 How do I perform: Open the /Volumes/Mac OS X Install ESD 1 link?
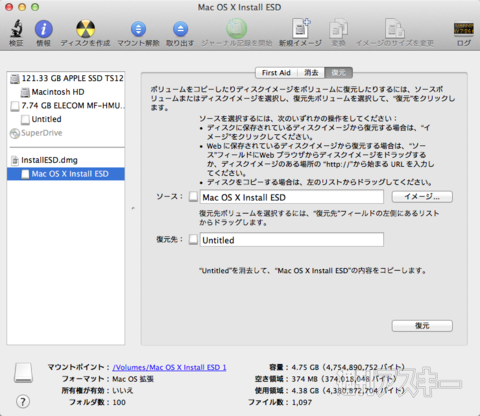[x=169, y=367]
